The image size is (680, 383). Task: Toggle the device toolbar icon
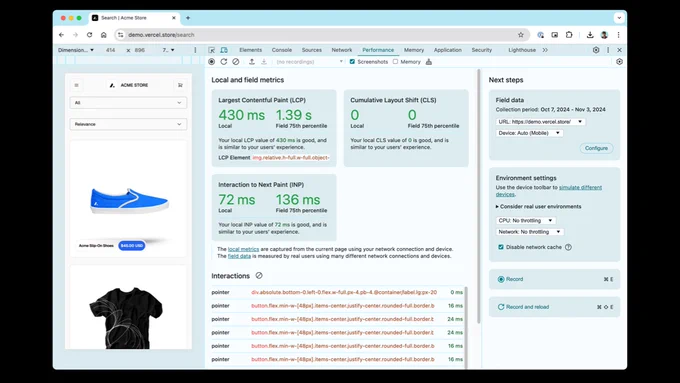pos(224,50)
